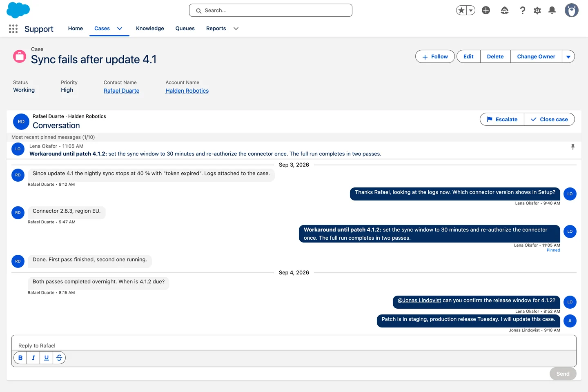This screenshot has width=588, height=392.
Task: Open the Trailhead guidance icon
Action: 505,10
